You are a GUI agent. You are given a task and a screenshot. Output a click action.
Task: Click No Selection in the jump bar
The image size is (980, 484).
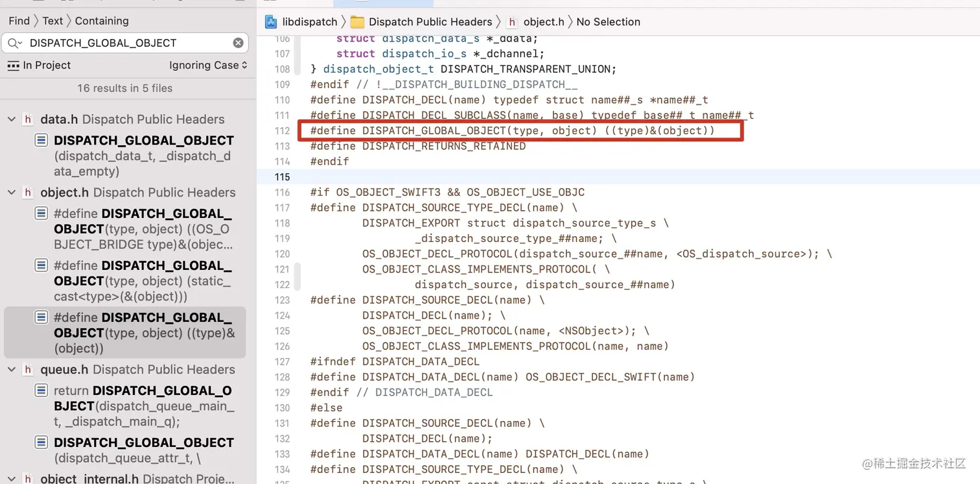coord(608,21)
